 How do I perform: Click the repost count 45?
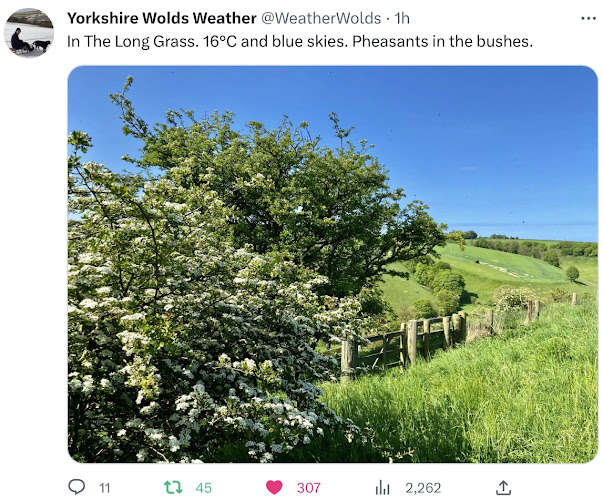click(x=203, y=488)
